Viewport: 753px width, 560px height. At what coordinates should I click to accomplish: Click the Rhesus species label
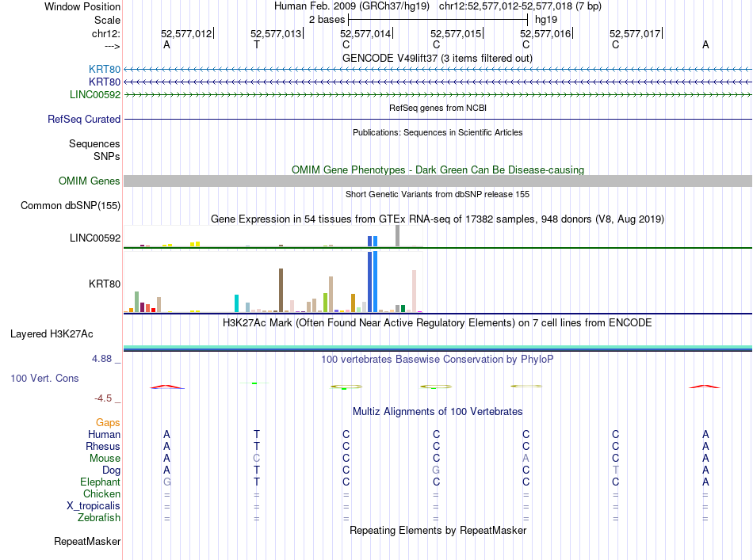coord(103,446)
